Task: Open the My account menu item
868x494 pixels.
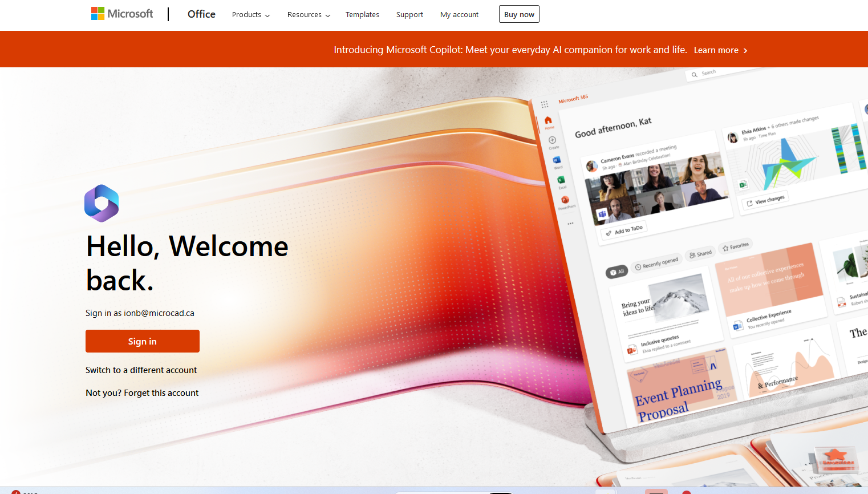Action: [459, 15]
